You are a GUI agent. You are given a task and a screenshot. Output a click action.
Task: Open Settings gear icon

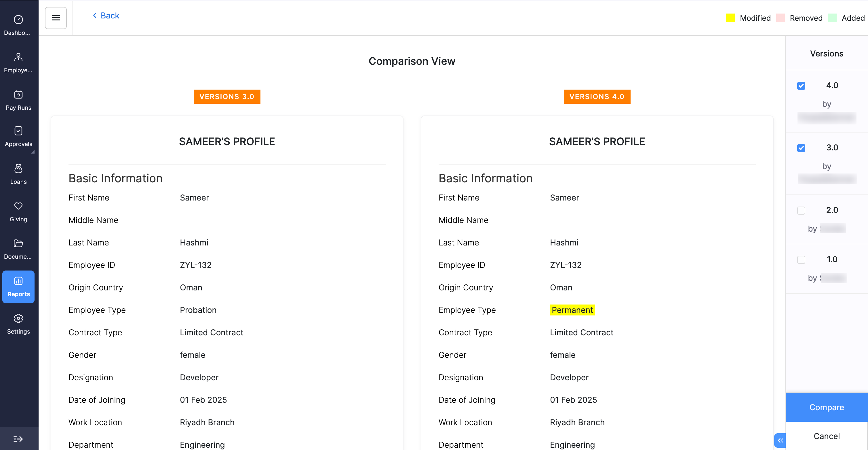tap(18, 318)
